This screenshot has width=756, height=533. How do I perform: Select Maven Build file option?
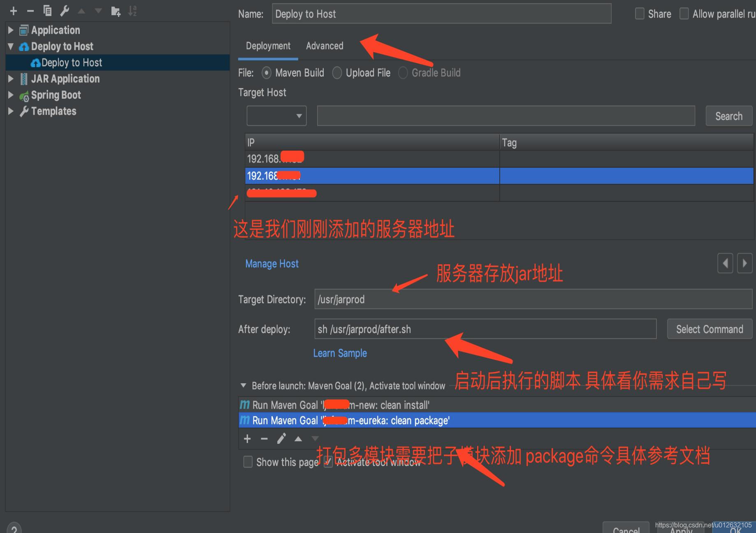267,73
